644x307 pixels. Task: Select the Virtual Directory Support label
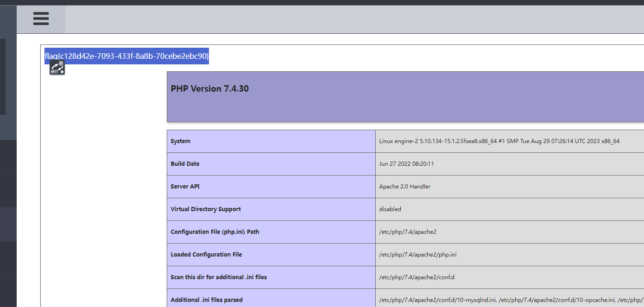tap(206, 209)
